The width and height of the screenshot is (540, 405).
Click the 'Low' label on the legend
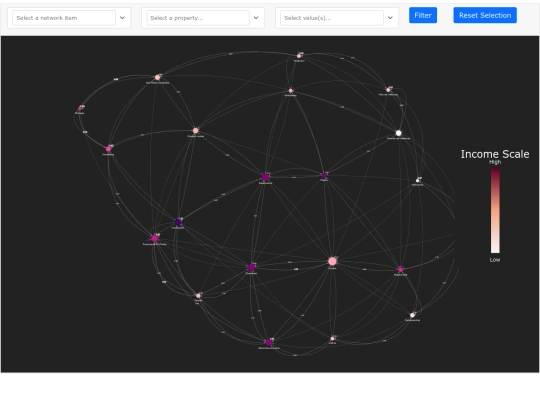495,260
